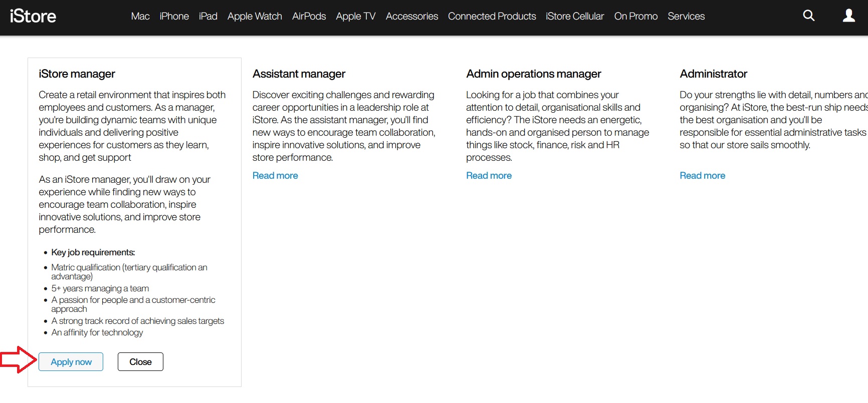This screenshot has height=403, width=868.
Task: Select Connected Products in navigation
Action: (492, 16)
